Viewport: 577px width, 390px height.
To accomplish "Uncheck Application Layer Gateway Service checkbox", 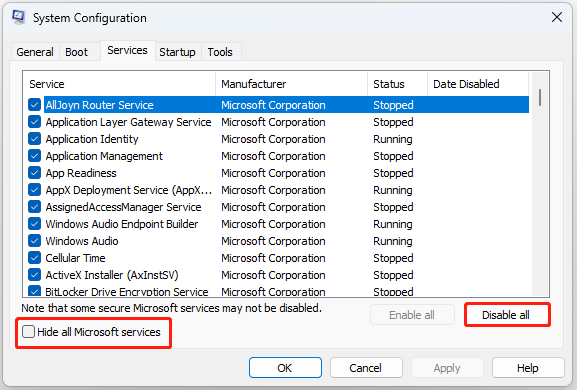I will click(x=34, y=122).
